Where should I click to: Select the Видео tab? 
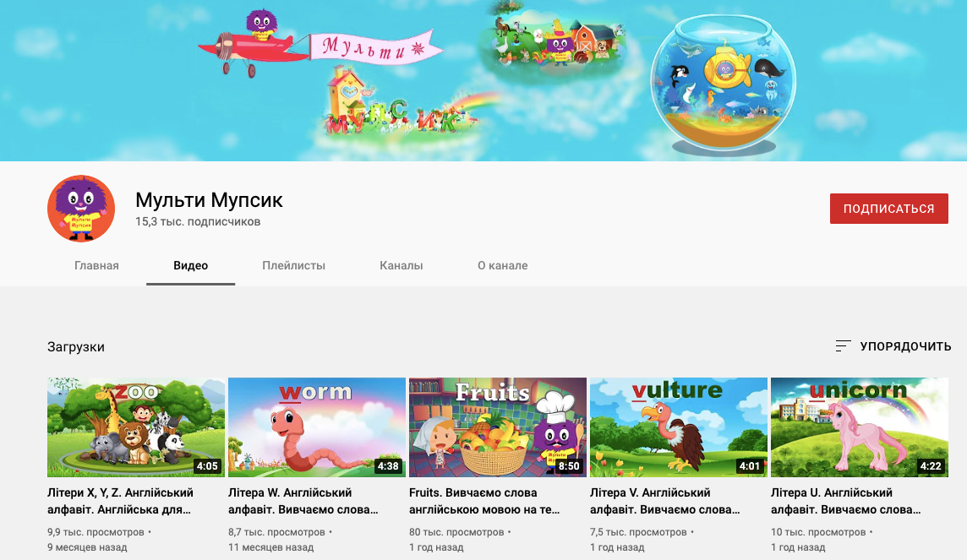(191, 265)
